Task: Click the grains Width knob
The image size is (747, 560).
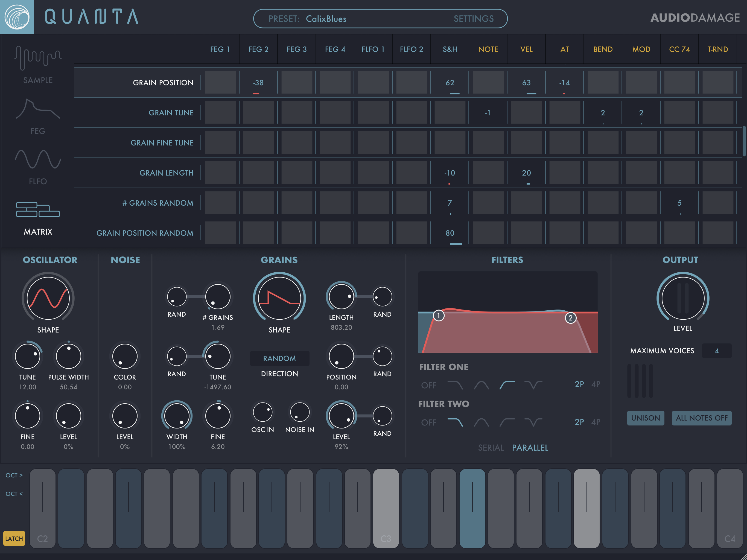Action: point(177,416)
